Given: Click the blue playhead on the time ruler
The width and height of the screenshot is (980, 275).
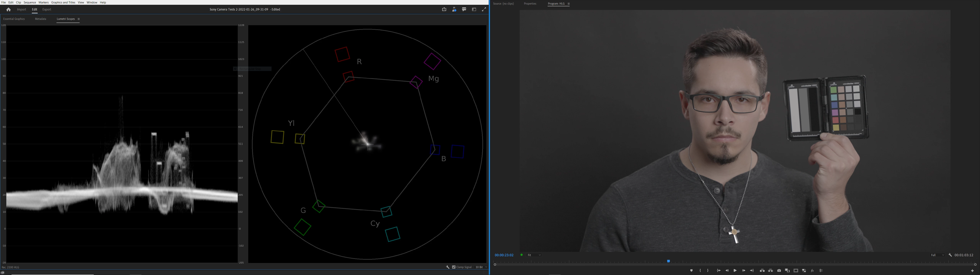Looking at the screenshot, I should [668, 261].
